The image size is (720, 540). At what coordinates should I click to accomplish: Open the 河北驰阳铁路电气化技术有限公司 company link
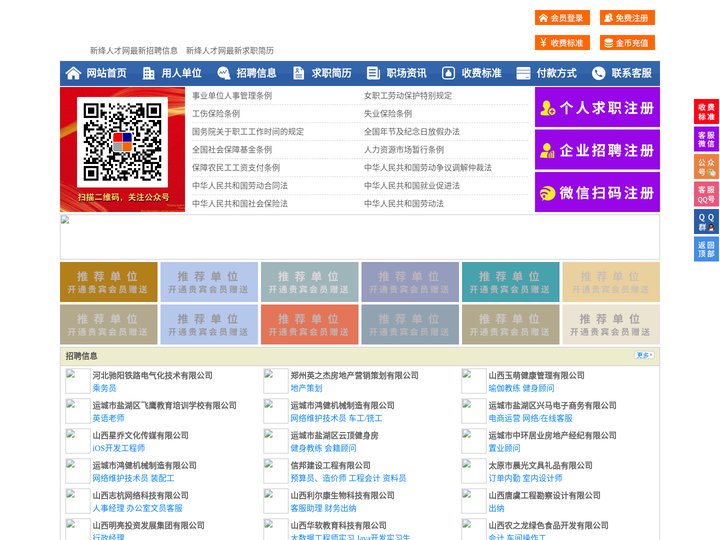click(x=152, y=375)
